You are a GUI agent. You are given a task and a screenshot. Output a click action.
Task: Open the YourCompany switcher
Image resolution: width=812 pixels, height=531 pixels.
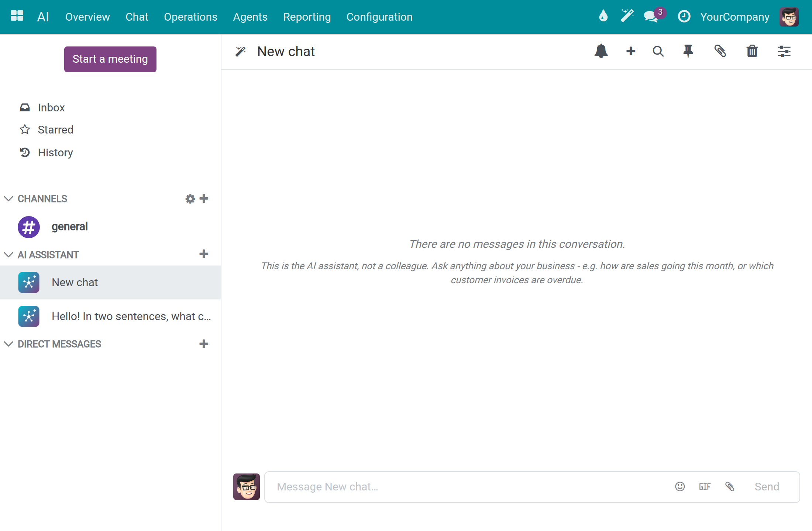click(735, 17)
